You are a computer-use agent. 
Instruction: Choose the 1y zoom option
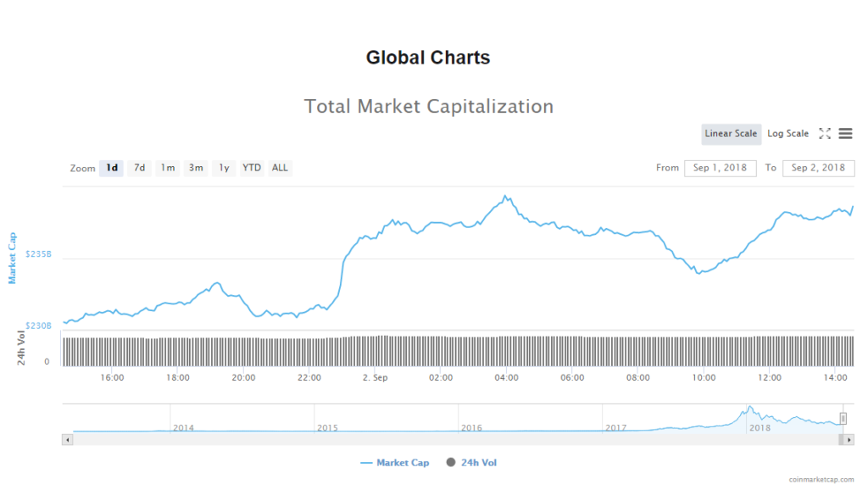click(x=224, y=168)
